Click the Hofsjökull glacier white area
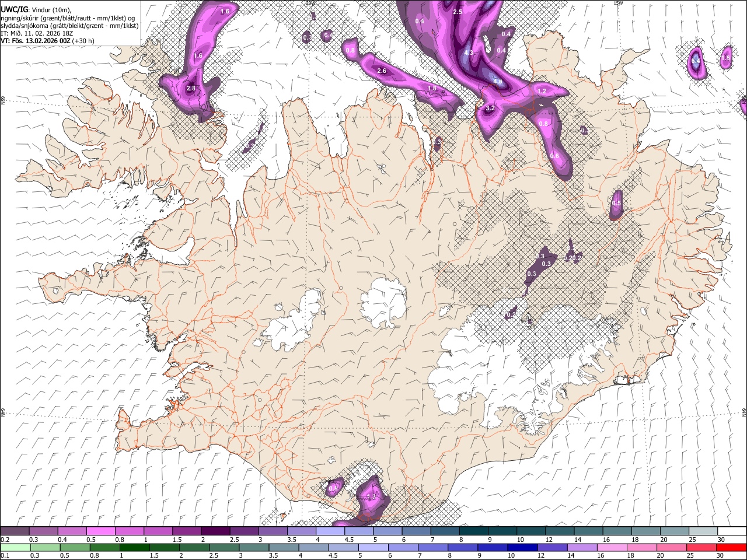Screen dimensions: 747x560 pyautogui.click(x=383, y=302)
